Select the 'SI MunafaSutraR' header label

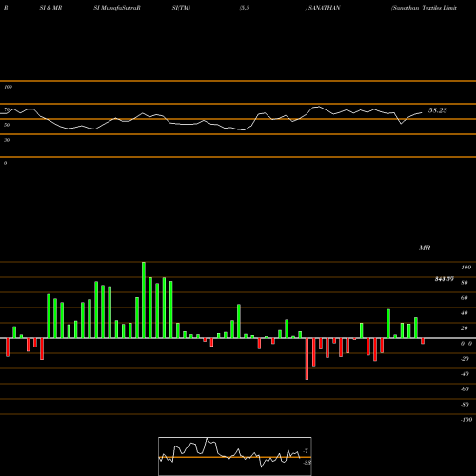click(x=117, y=8)
